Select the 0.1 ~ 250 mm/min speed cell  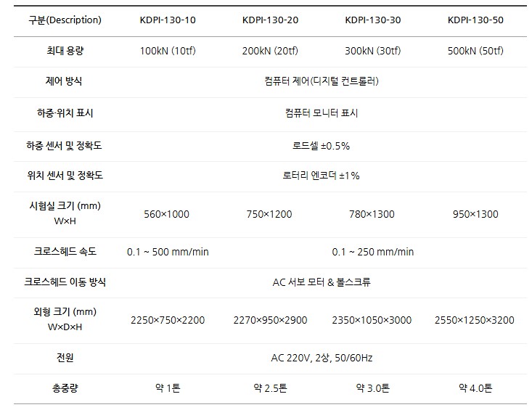tap(373, 252)
